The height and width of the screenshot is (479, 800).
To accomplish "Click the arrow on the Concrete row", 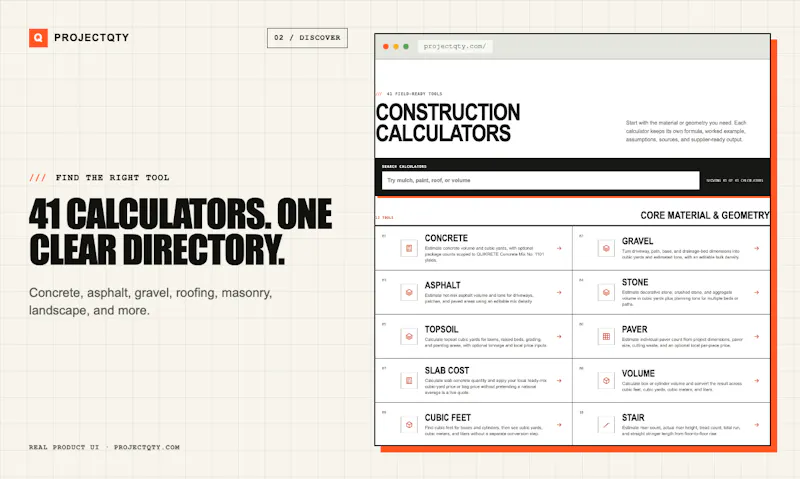I will tap(559, 248).
